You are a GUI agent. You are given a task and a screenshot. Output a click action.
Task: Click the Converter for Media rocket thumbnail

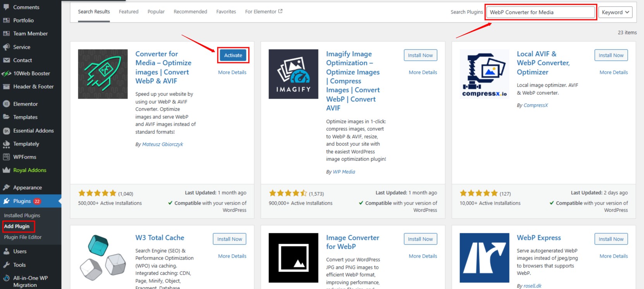tap(103, 74)
